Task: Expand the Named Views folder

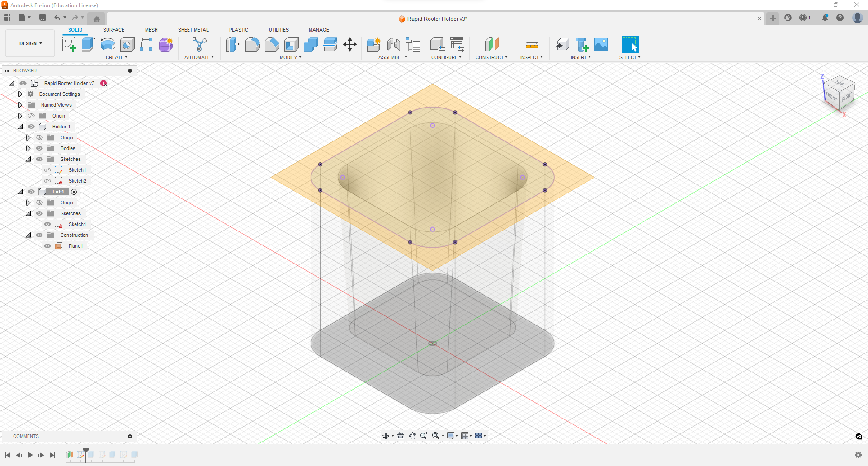Action: [20, 105]
